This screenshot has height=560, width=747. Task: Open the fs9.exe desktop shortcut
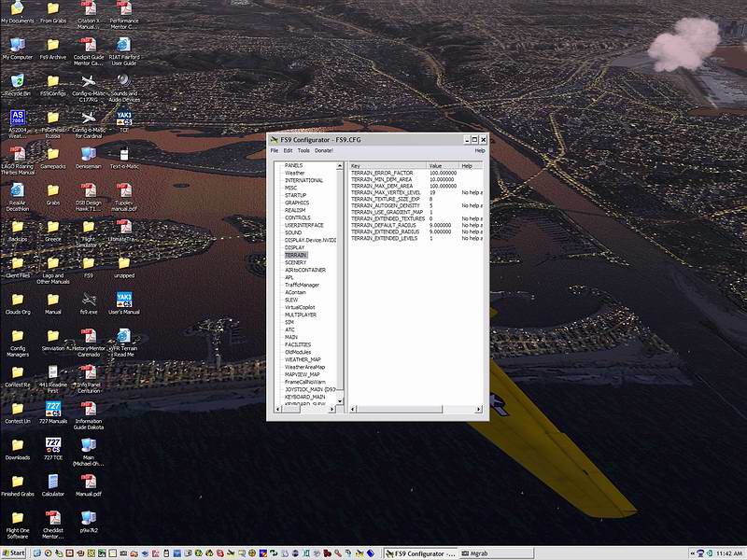pyautogui.click(x=89, y=300)
